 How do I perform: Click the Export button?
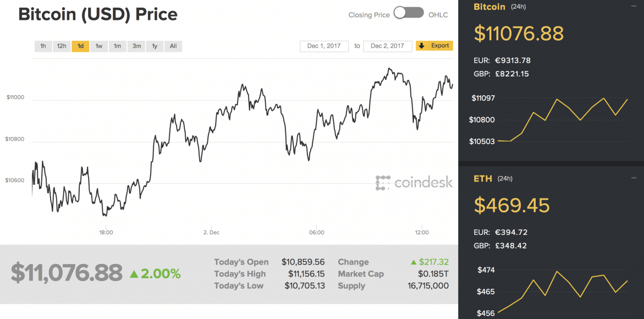[434, 46]
